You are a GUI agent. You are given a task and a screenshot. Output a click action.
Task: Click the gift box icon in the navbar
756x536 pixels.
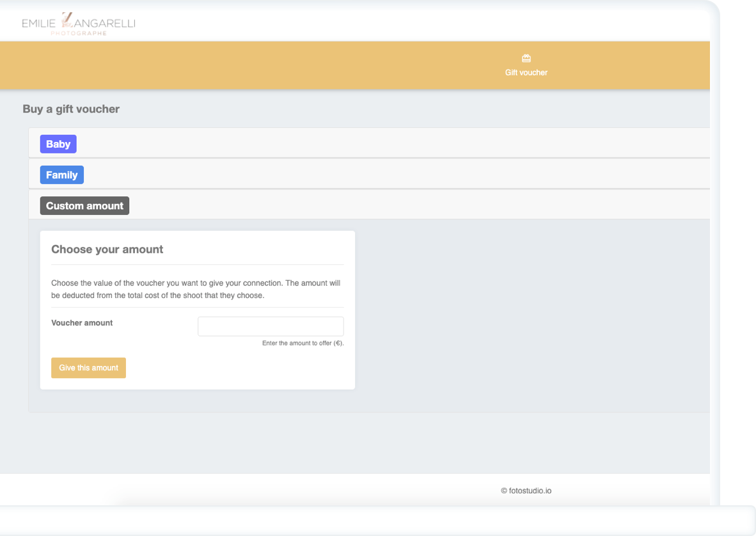point(526,58)
